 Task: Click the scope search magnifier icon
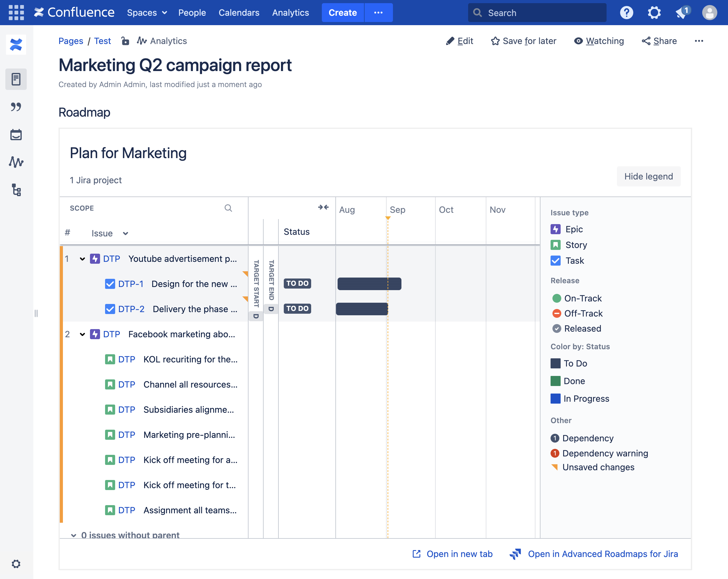(228, 208)
